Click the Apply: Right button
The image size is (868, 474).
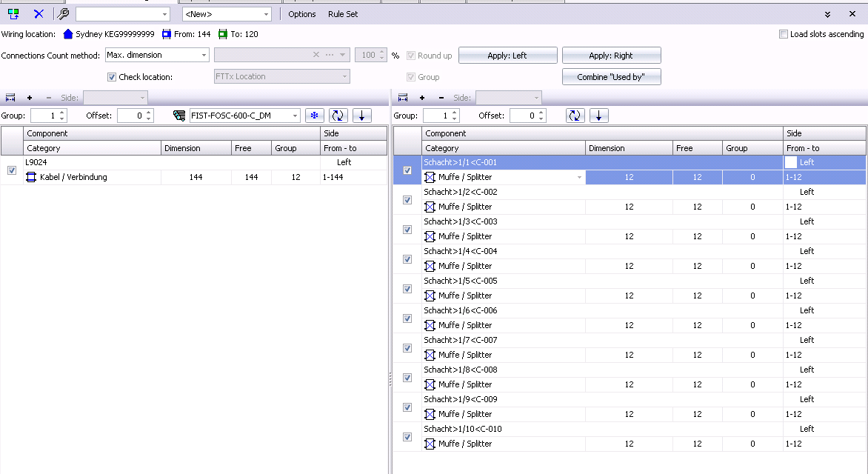tap(611, 56)
